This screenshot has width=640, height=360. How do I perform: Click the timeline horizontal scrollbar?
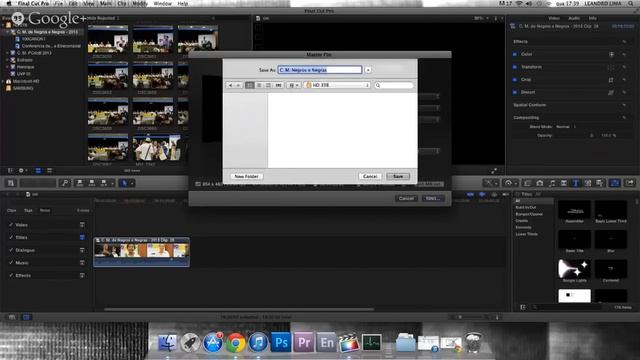239,309
